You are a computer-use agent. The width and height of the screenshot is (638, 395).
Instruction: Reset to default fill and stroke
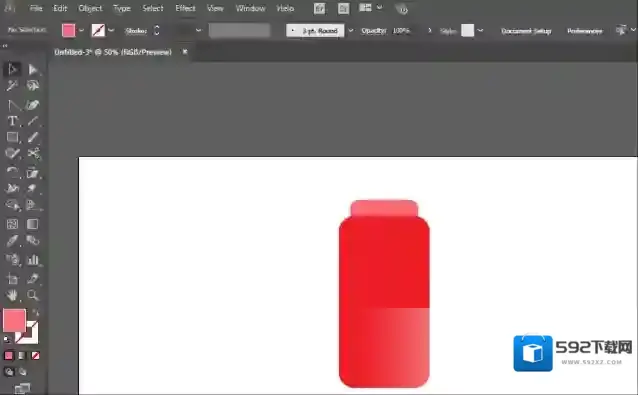[7, 339]
